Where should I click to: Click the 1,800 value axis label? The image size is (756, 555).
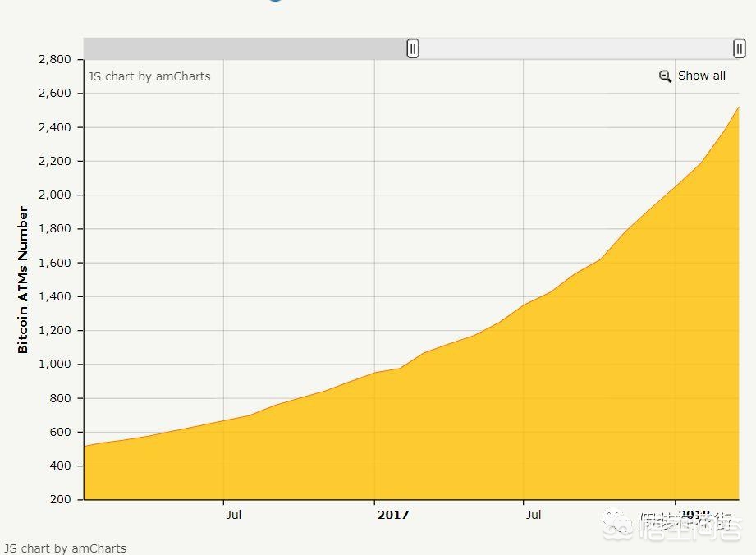point(54,228)
